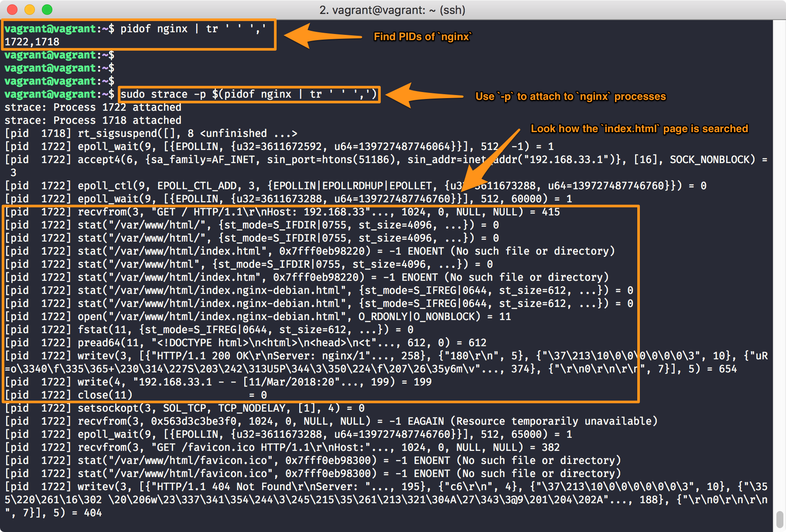This screenshot has height=532, width=786.
Task: Select the "strace: Process 1722 attached" line
Action: click(x=93, y=107)
